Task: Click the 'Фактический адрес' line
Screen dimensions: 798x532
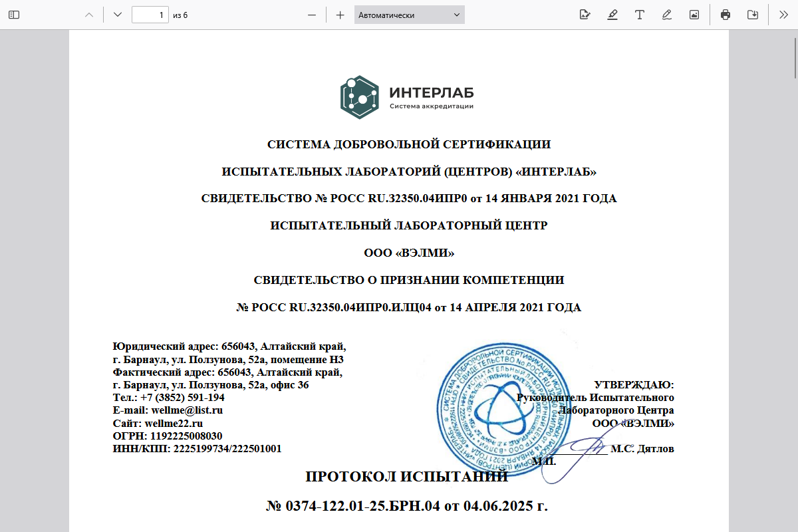Action: 228,372
